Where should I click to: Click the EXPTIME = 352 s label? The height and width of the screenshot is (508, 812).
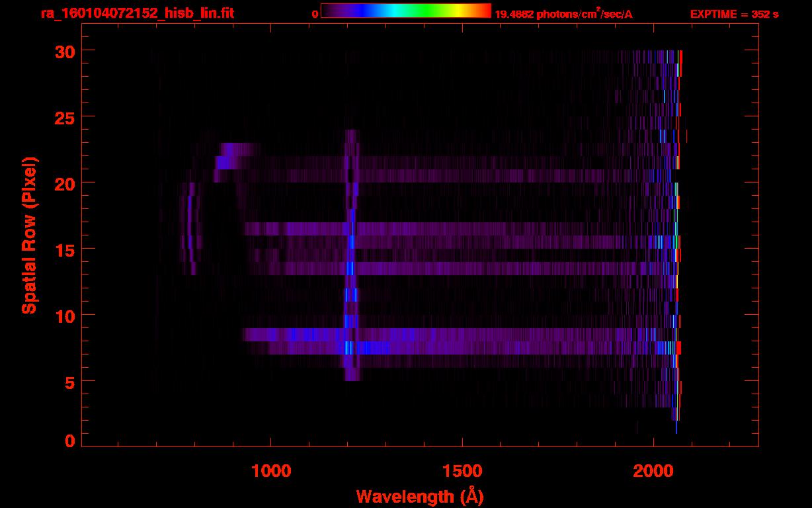point(734,15)
